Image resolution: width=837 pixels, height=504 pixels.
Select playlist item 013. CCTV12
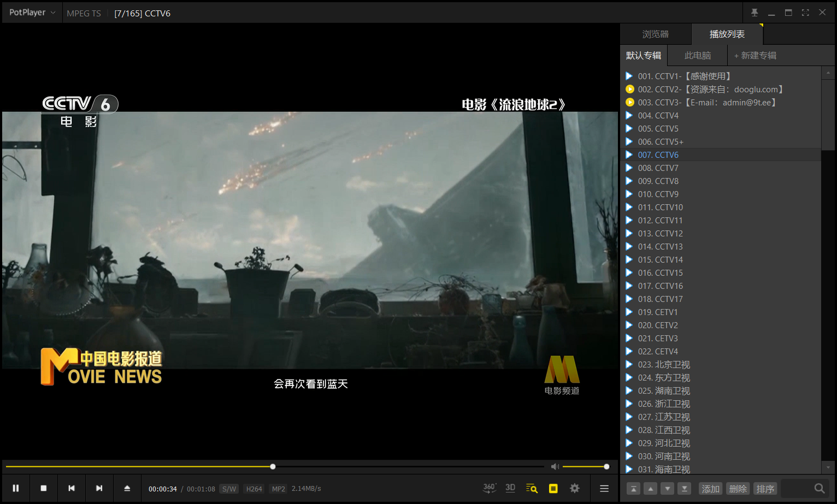point(721,233)
